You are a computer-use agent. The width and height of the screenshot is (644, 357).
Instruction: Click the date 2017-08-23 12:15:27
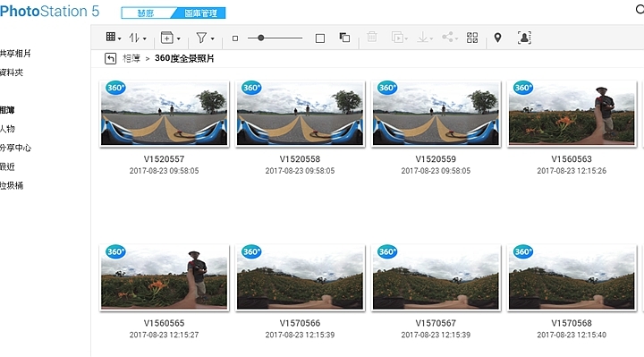pos(165,335)
